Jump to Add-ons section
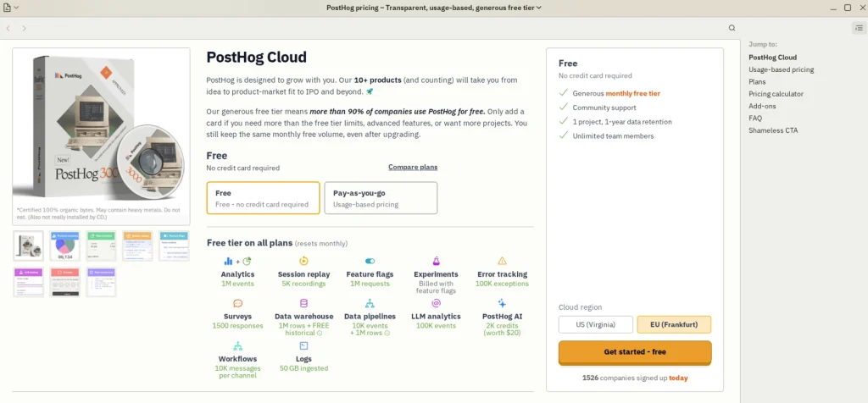Viewport: 868px width, 403px height. click(762, 106)
